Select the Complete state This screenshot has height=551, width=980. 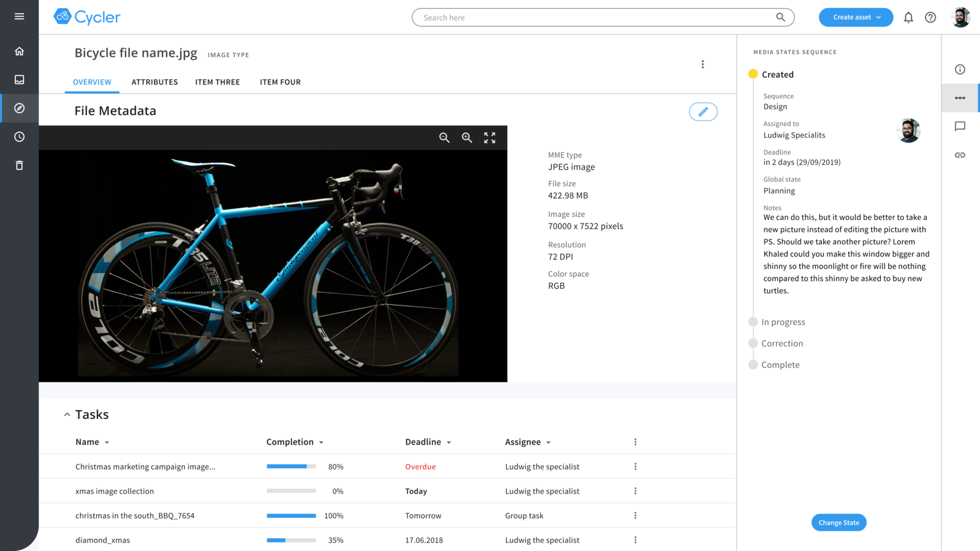tap(780, 365)
